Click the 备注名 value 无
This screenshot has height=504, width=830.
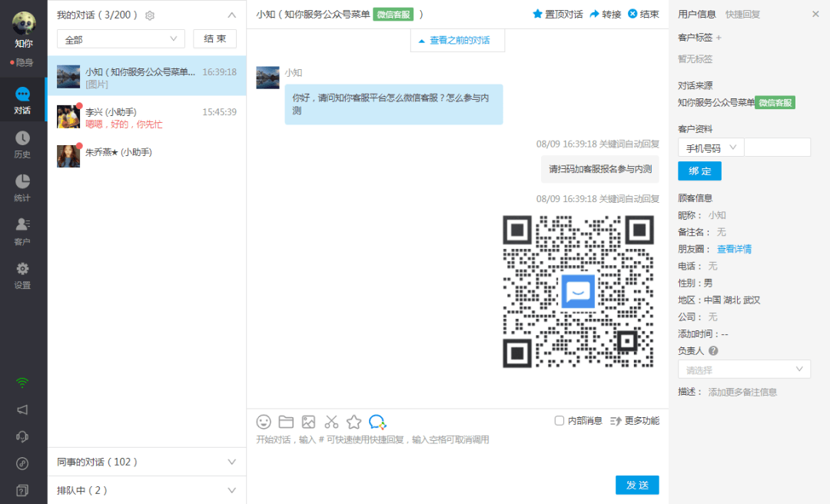(721, 232)
